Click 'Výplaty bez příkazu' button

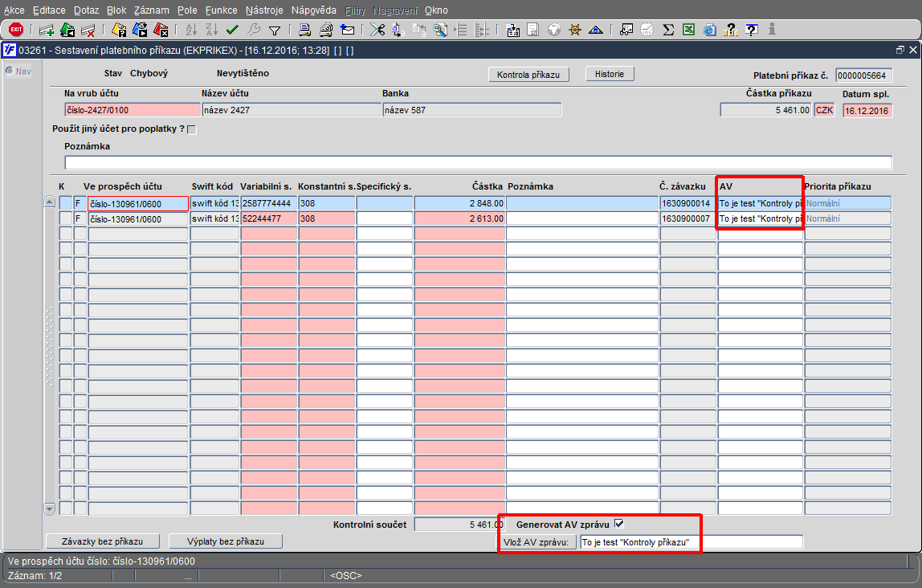[226, 541]
